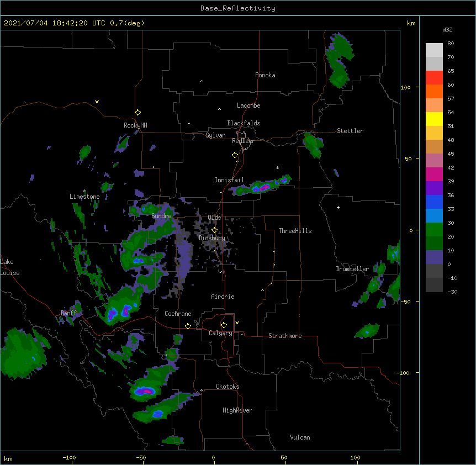Screen dimensions: 476x465
Task: Click the Lake Louise label
Action: pyautogui.click(x=10, y=267)
